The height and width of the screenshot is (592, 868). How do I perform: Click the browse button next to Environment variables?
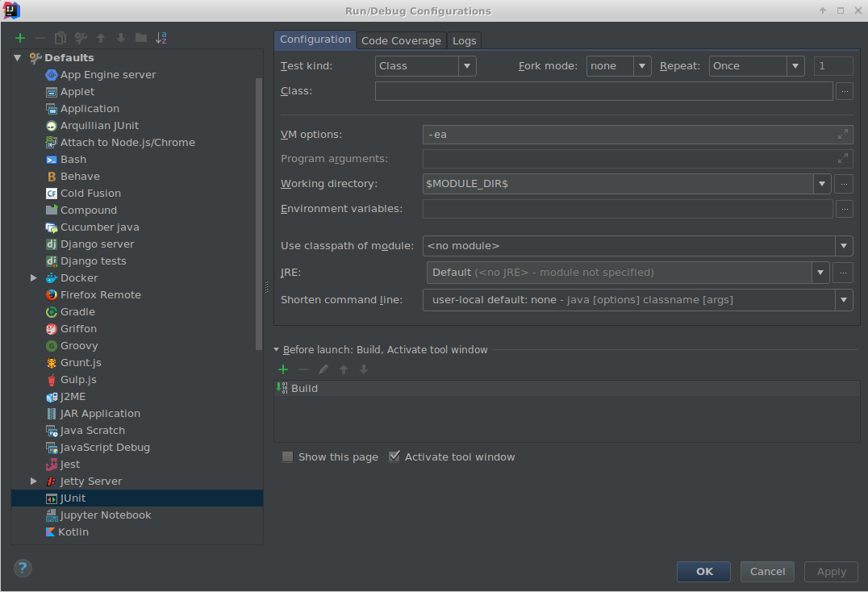[844, 209]
